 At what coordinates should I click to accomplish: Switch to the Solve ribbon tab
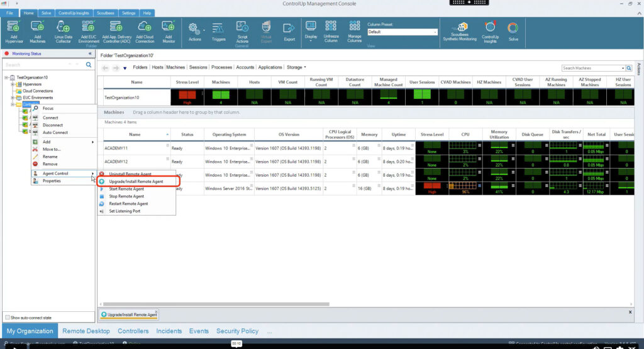point(46,13)
